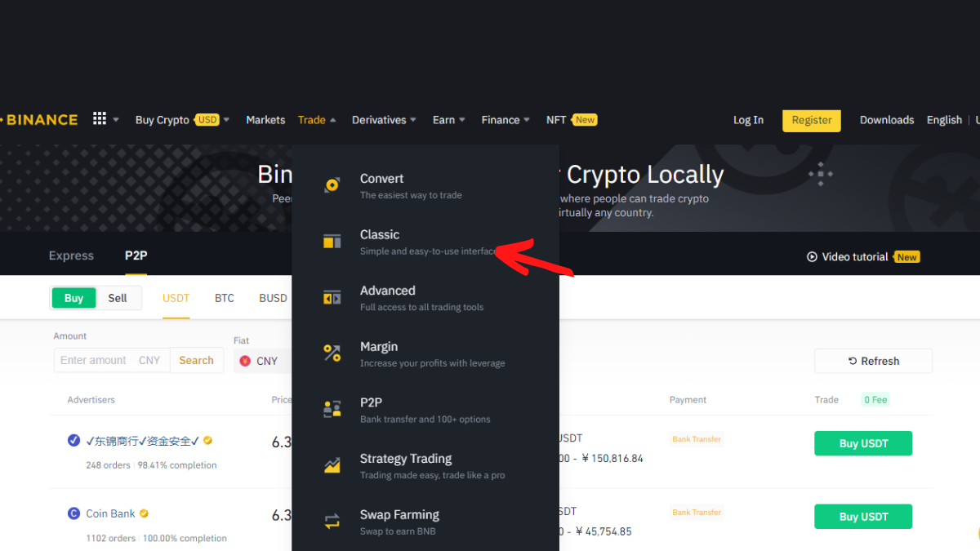
Task: Click Buy USDT for 东锦商行 advertiser
Action: tap(863, 443)
